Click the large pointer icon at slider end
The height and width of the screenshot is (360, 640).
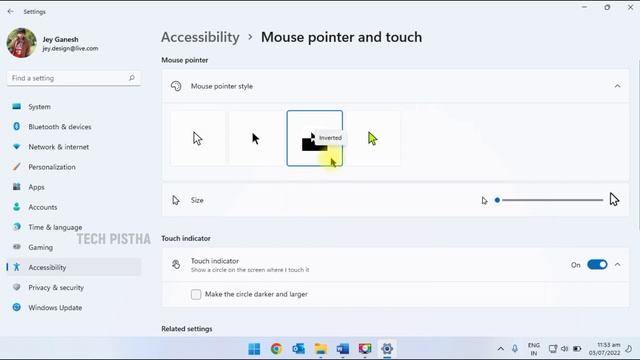(x=614, y=200)
